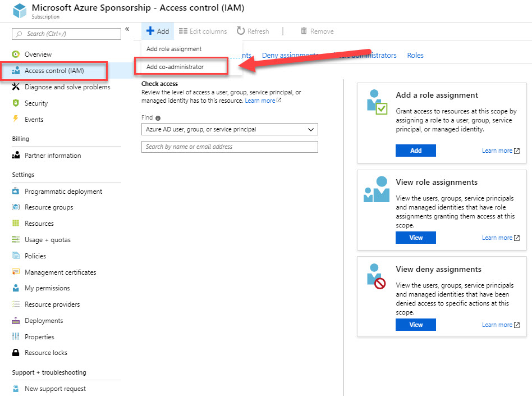Click Edit columns in the toolbar
Viewport: 532px width, 396px height.
(x=203, y=31)
